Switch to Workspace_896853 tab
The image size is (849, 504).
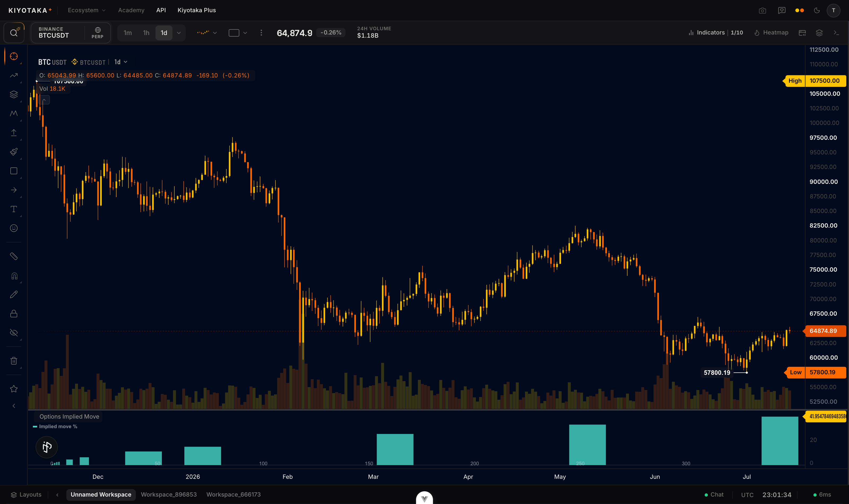(x=169, y=494)
